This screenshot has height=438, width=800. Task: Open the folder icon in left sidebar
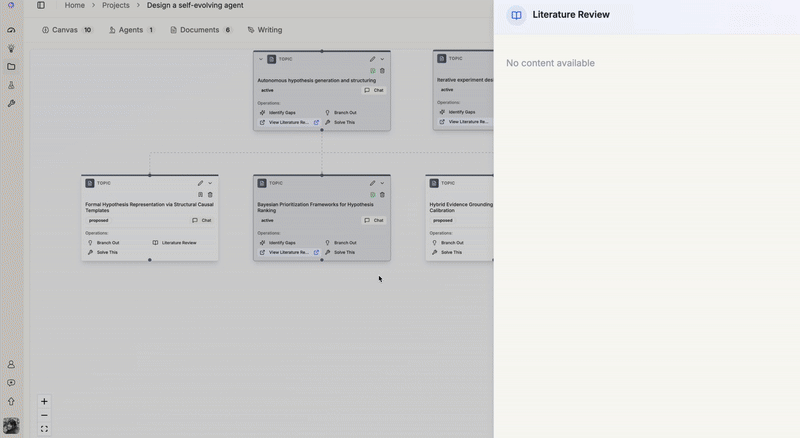11,67
